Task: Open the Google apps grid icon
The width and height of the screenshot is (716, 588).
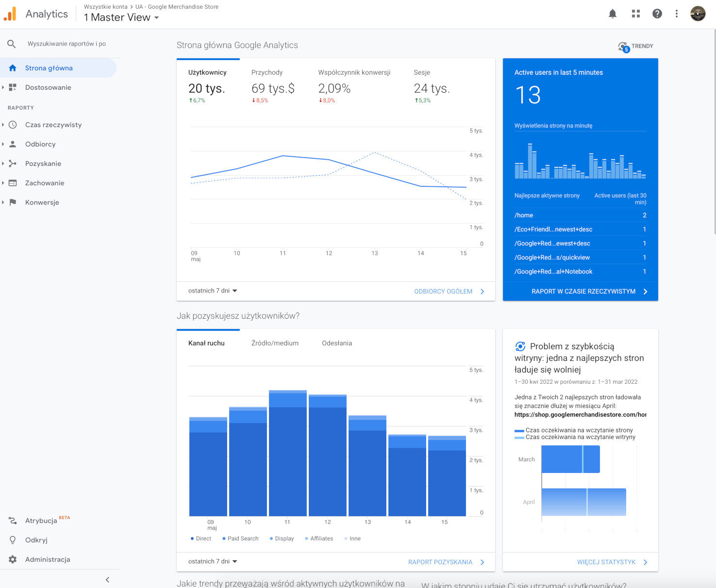Action: (x=635, y=14)
